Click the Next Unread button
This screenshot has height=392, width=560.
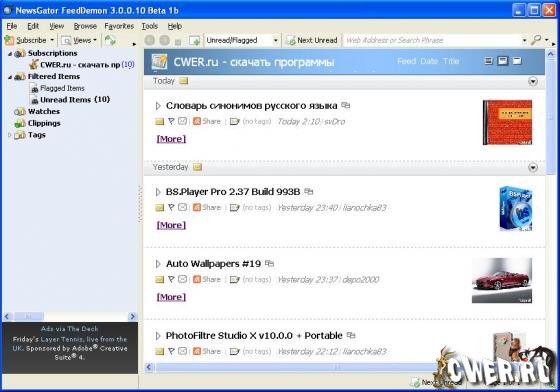(x=312, y=40)
